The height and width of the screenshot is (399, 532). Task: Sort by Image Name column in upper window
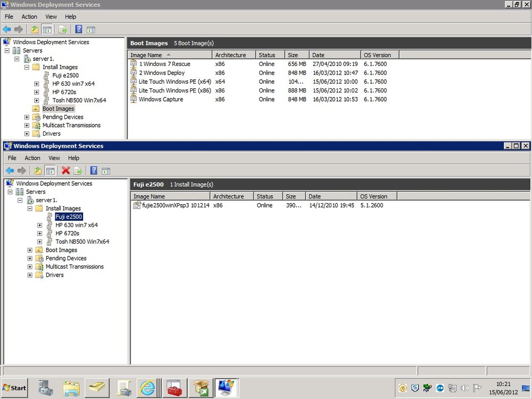tap(170, 55)
